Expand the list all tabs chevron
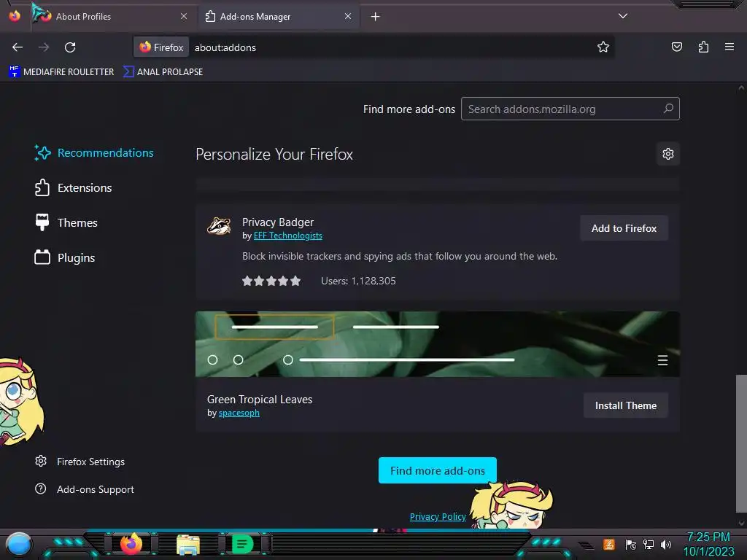 (623, 16)
